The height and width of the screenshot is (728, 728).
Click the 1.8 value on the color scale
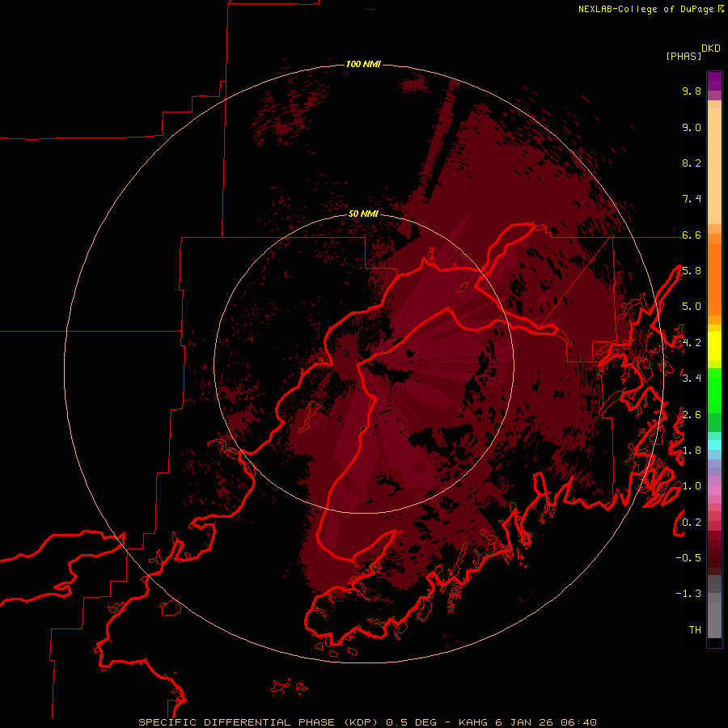692,451
